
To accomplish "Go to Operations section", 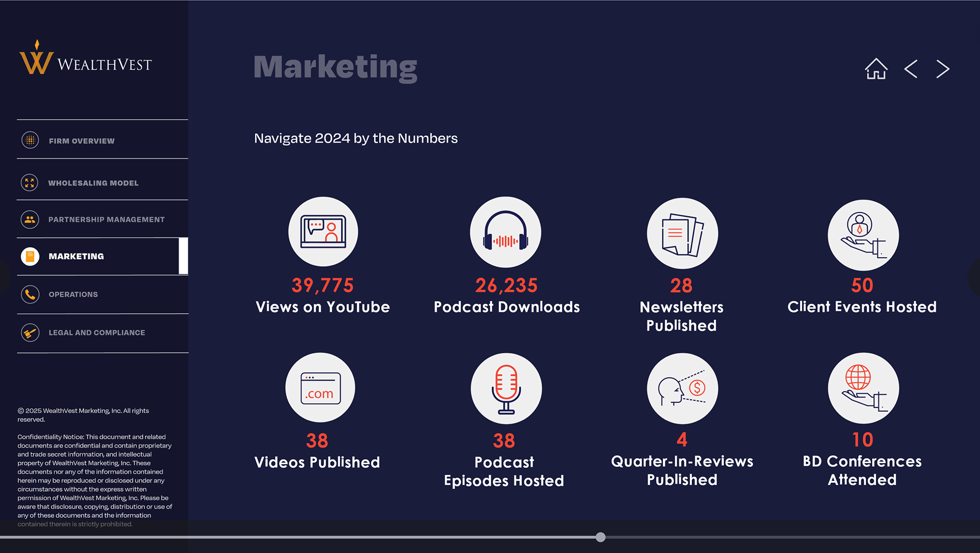I will click(x=73, y=294).
